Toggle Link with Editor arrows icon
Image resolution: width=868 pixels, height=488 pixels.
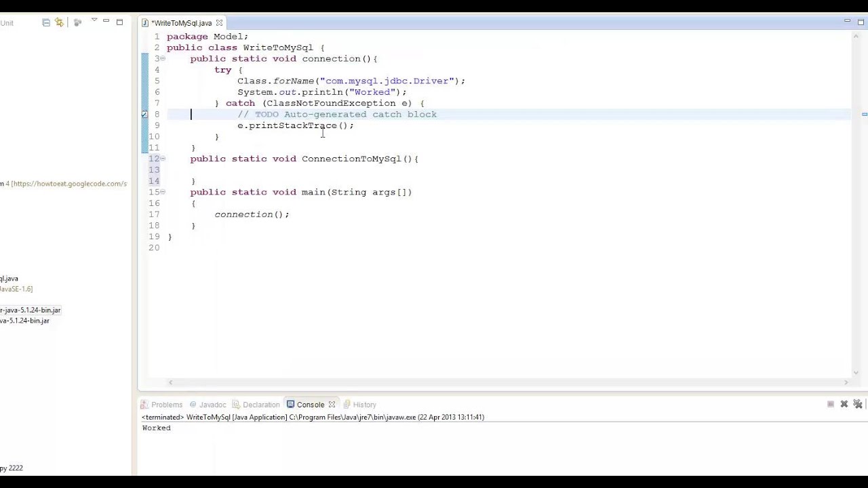59,22
